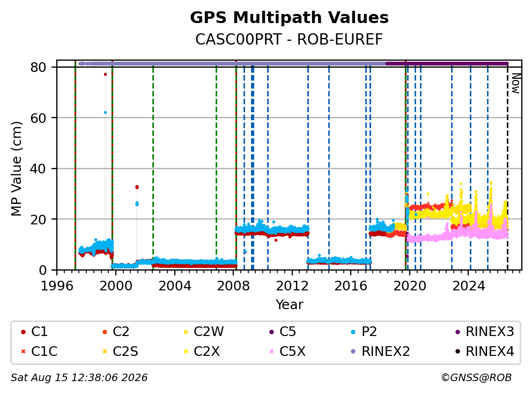The image size is (532, 394).
Task: Click the RINEX4 legend entry
Action: point(484,351)
